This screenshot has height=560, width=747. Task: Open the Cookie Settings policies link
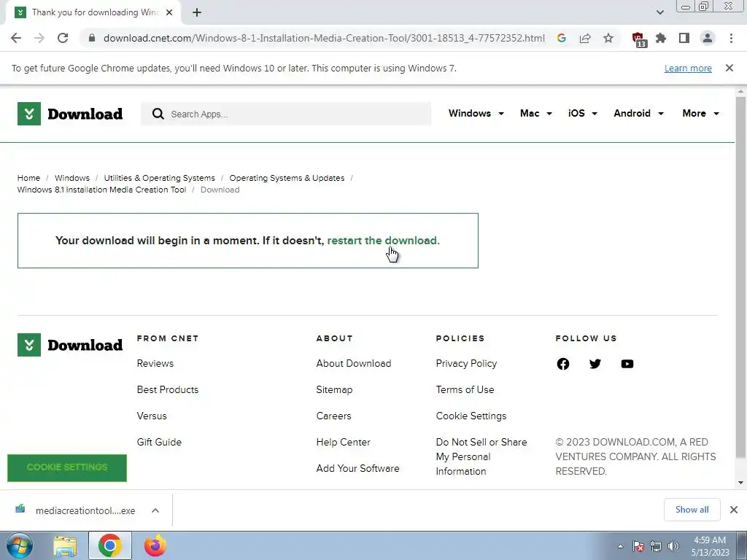(x=471, y=416)
